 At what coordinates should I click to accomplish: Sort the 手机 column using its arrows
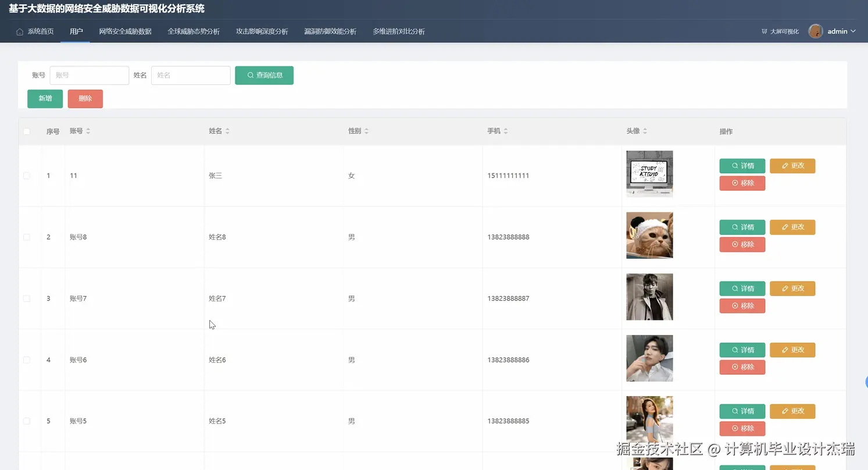506,131
